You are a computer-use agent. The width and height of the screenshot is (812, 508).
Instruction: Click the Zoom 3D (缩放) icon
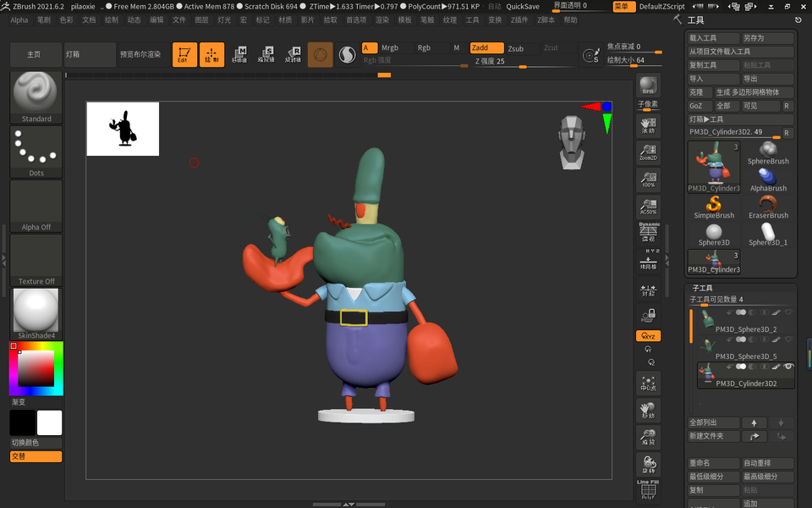(x=648, y=438)
